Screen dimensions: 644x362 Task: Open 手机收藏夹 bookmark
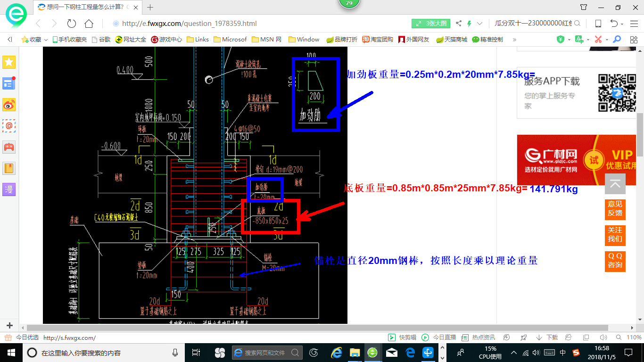[69, 40]
